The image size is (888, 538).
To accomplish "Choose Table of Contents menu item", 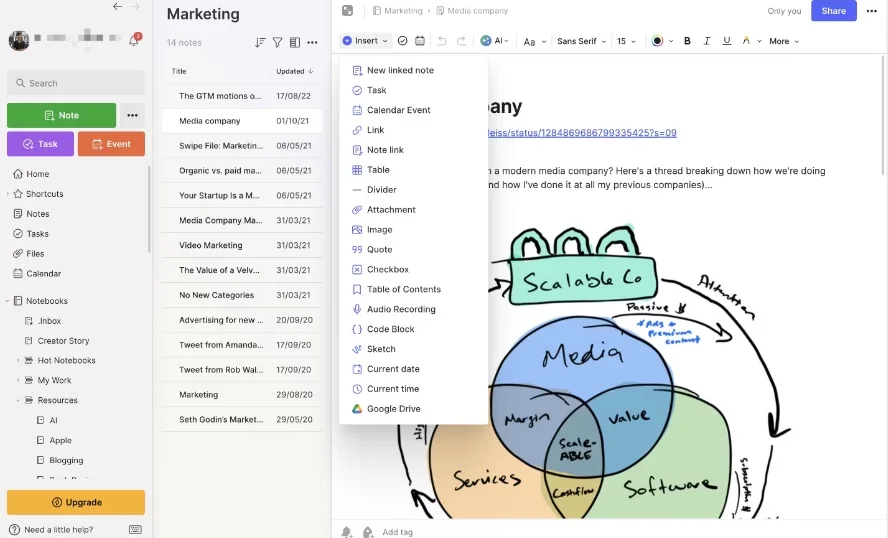I will [403, 289].
